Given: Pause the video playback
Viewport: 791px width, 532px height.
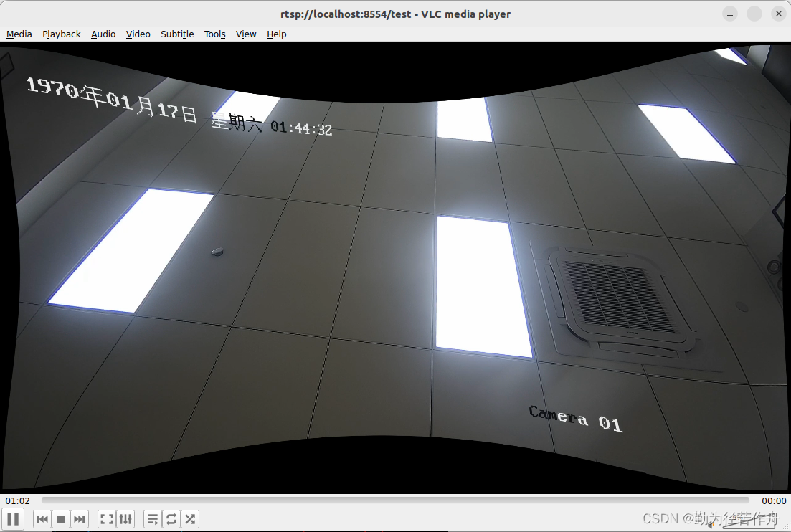Looking at the screenshot, I should (x=13, y=518).
